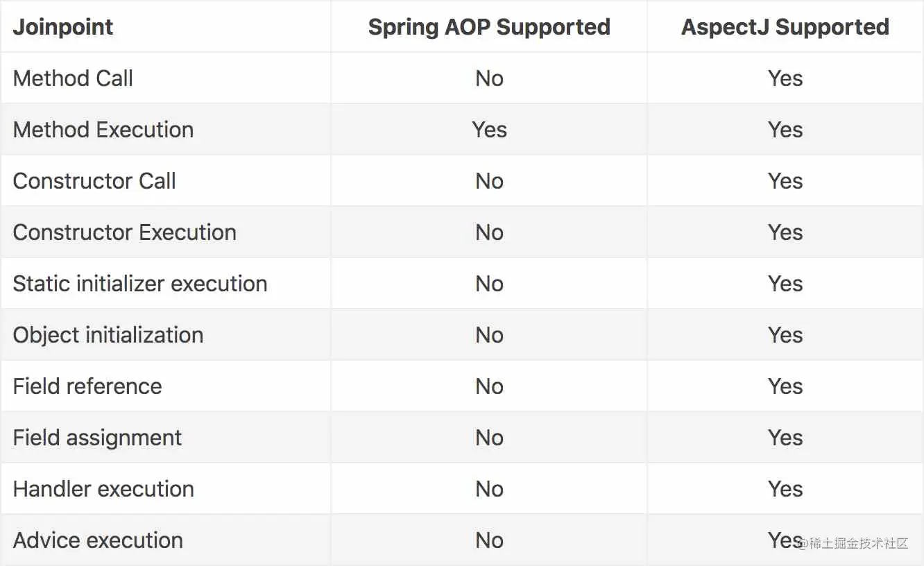
Task: Select the Handler execution cell
Action: [x=103, y=489]
